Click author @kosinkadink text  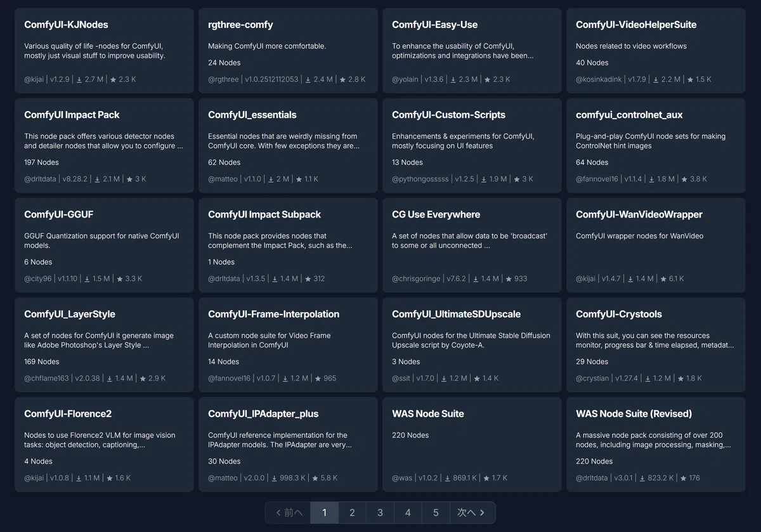pos(599,80)
